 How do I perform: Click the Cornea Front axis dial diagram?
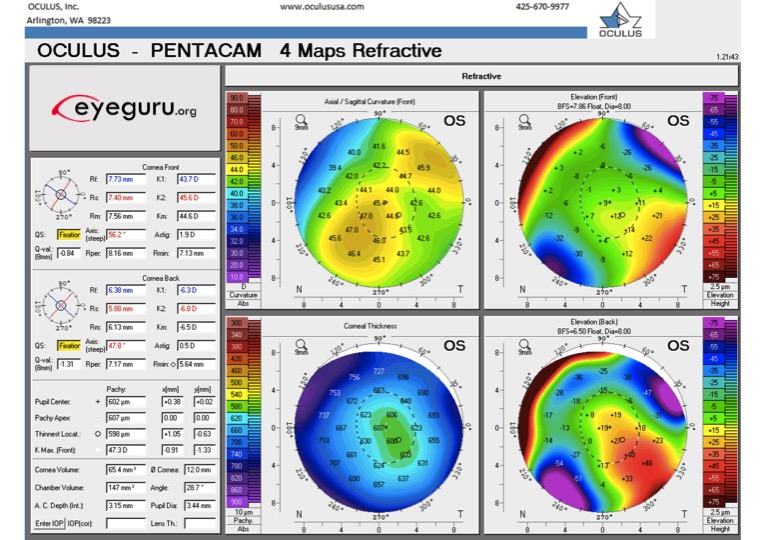pyautogui.click(x=61, y=194)
